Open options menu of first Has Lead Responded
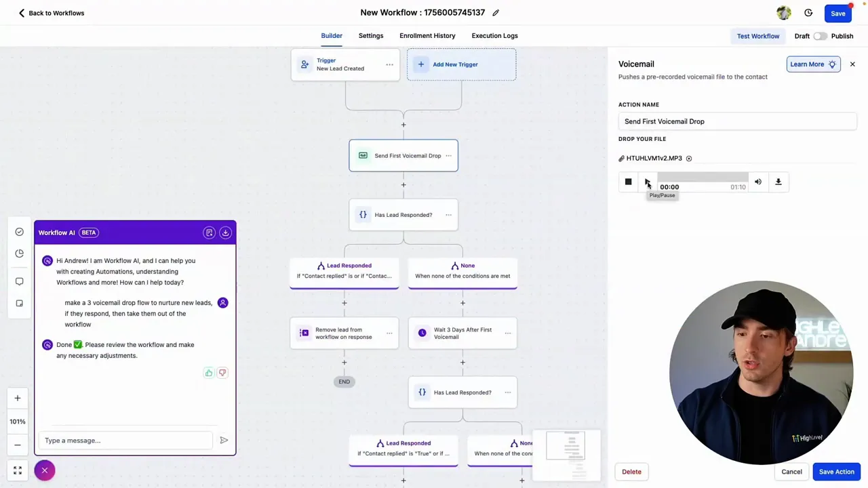868x488 pixels. click(448, 215)
